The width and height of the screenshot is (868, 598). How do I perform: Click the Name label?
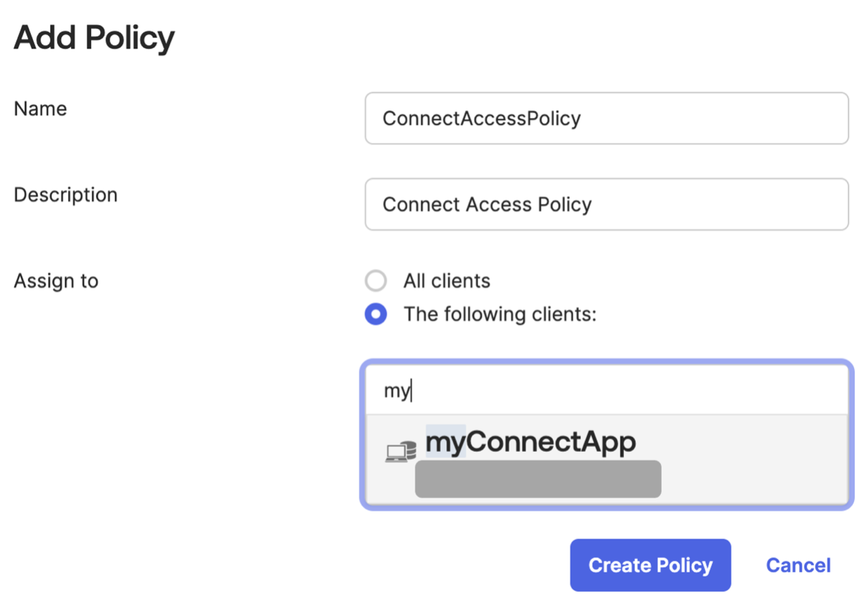pyautogui.click(x=39, y=109)
